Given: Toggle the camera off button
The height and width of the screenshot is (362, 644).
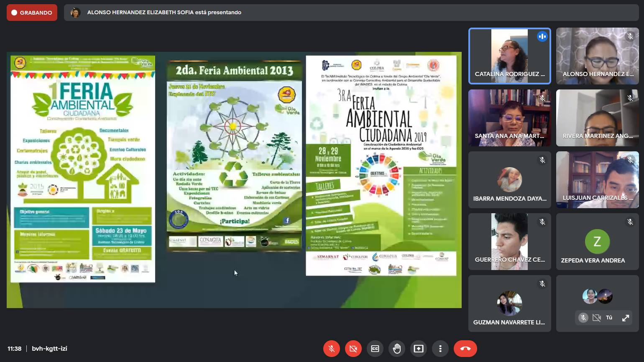Looking at the screenshot, I should [x=353, y=349].
